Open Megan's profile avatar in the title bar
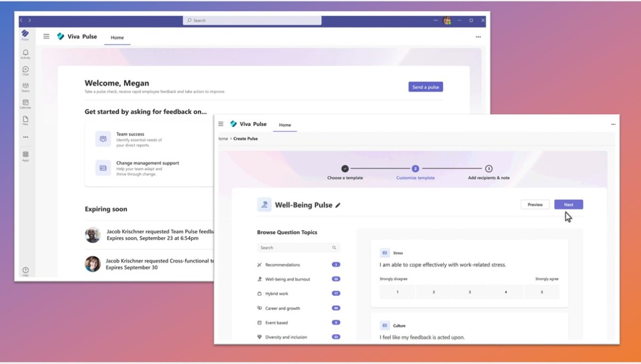The width and height of the screenshot is (641, 364). click(447, 20)
